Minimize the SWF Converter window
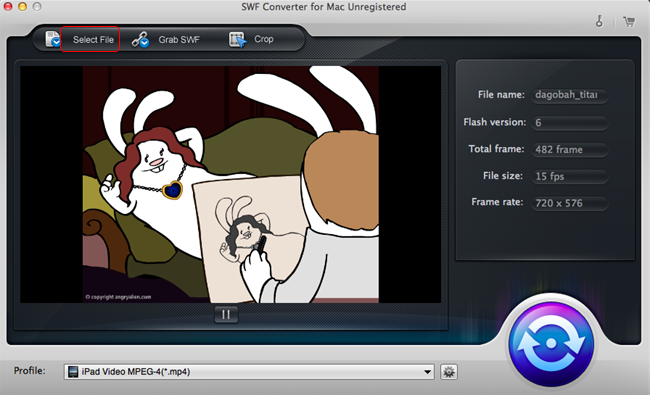Image resolution: width=650 pixels, height=395 pixels. click(22, 7)
